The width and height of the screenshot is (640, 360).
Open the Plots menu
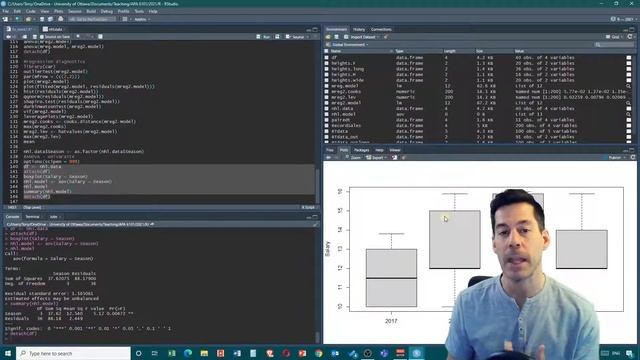58,11
